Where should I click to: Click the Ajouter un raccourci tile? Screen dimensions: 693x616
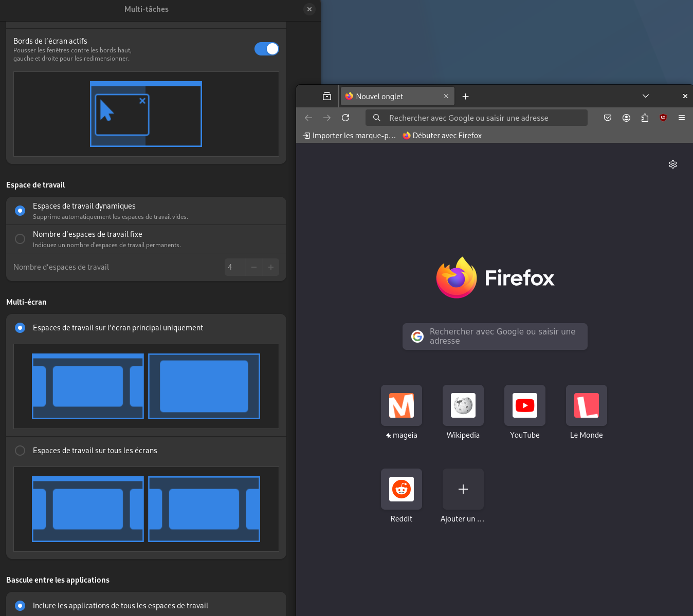point(463,489)
